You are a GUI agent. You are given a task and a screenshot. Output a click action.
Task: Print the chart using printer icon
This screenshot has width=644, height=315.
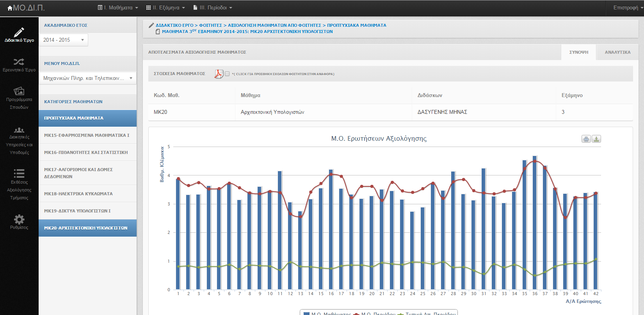click(x=586, y=139)
